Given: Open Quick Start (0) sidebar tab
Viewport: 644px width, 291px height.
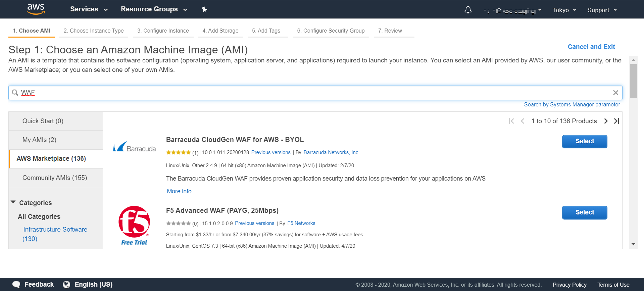Looking at the screenshot, I should pos(56,121).
